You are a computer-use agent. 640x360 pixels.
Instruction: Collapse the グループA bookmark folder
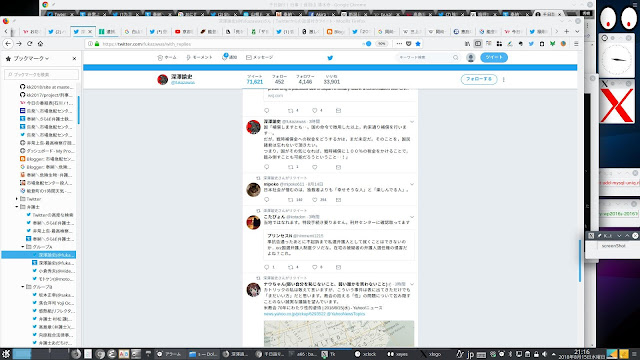(23, 247)
